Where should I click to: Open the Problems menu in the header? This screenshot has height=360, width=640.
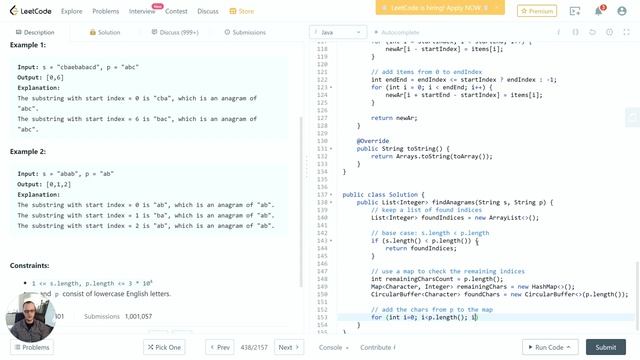pyautogui.click(x=106, y=11)
